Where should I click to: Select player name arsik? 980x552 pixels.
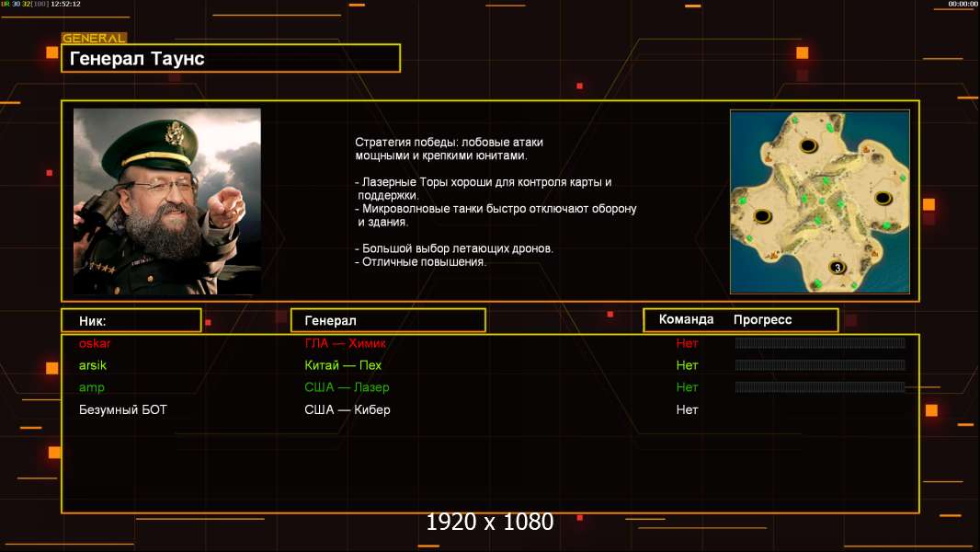pos(93,365)
